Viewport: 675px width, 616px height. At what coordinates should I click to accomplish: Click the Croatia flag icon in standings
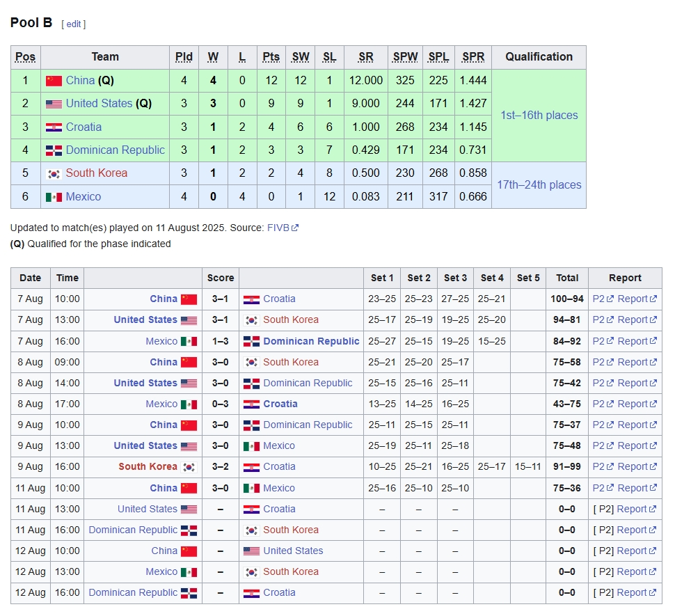click(x=54, y=127)
